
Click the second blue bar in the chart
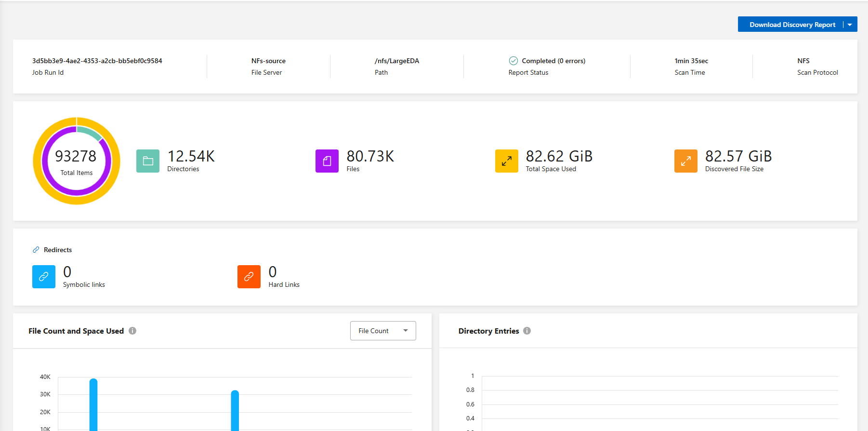pos(235,410)
